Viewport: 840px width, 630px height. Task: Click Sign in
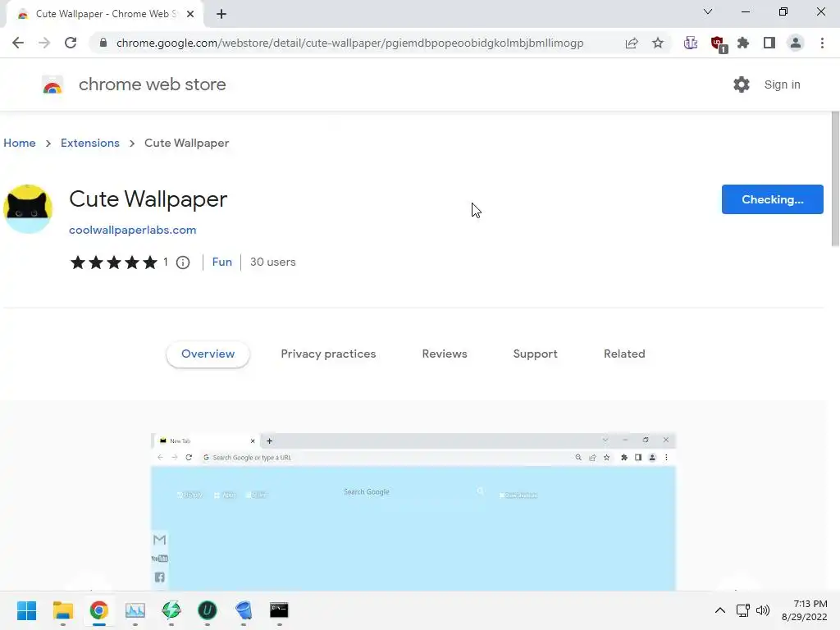pyautogui.click(x=782, y=84)
